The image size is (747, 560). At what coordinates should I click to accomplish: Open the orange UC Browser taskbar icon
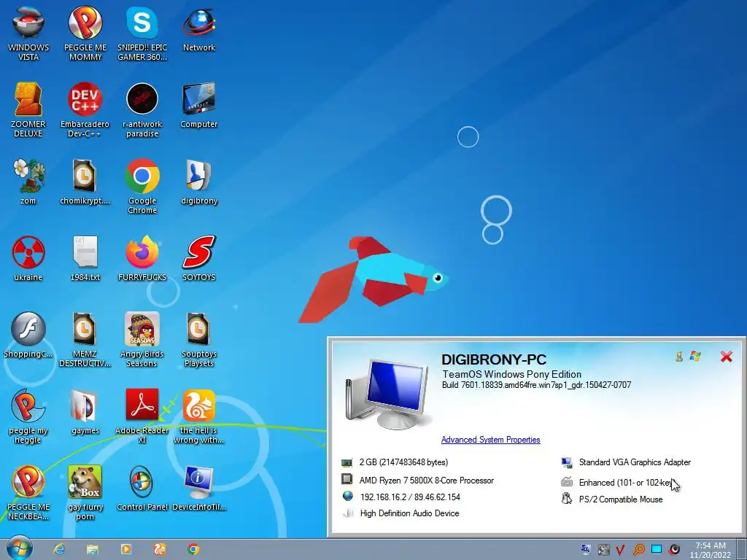[160, 549]
